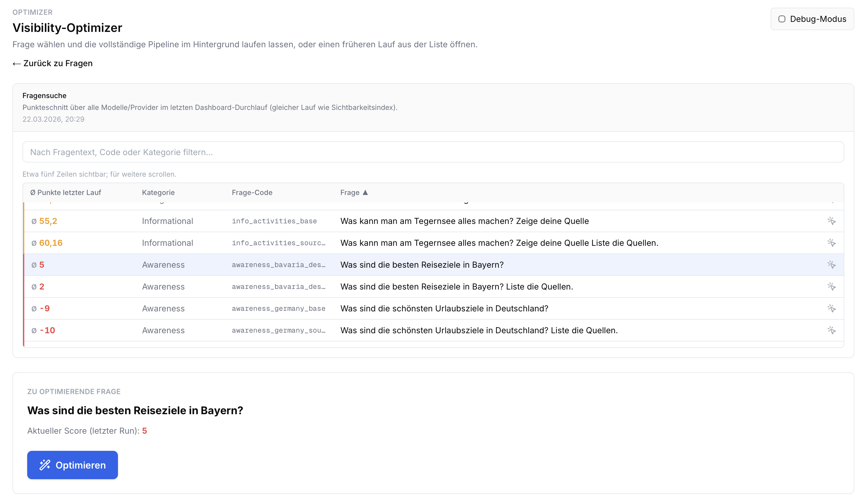
Task: Click the back arrow before Zurück zu Fragen
Action: point(17,64)
